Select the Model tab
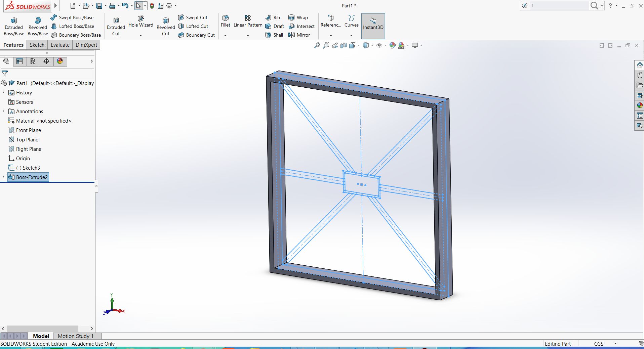This screenshot has width=644, height=349. pos(41,336)
